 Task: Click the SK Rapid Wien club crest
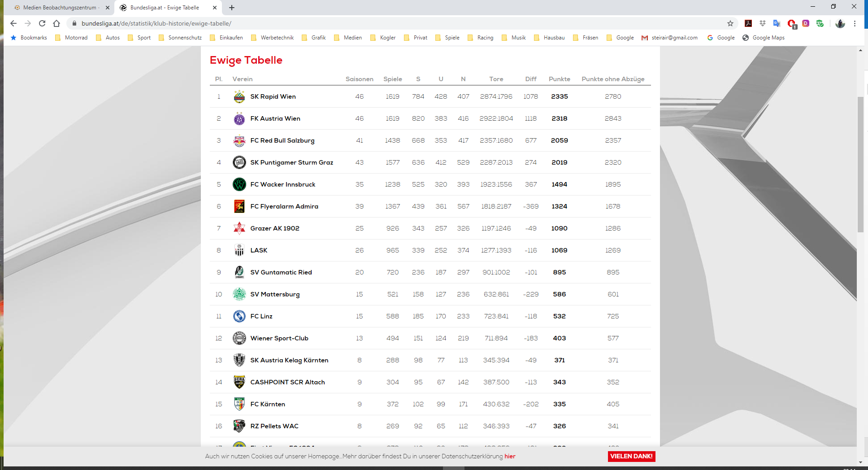[239, 96]
